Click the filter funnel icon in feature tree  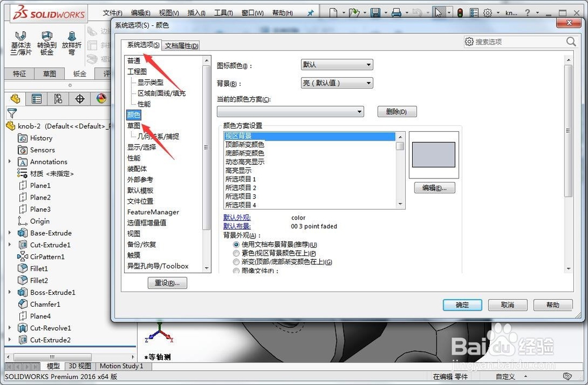[x=12, y=112]
